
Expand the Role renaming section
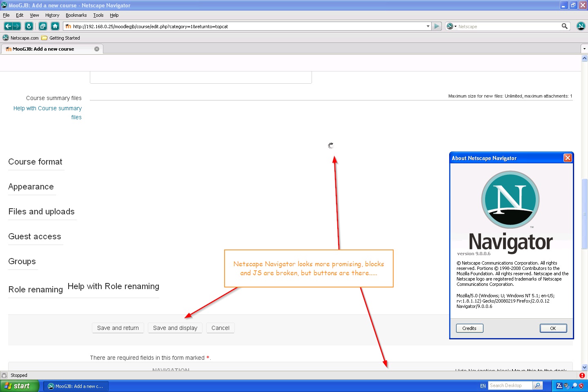point(36,290)
